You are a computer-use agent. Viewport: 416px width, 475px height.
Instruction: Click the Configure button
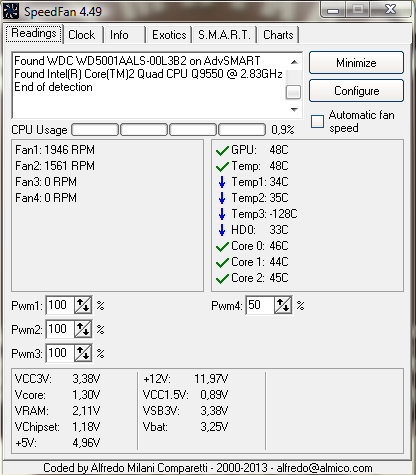tap(356, 91)
